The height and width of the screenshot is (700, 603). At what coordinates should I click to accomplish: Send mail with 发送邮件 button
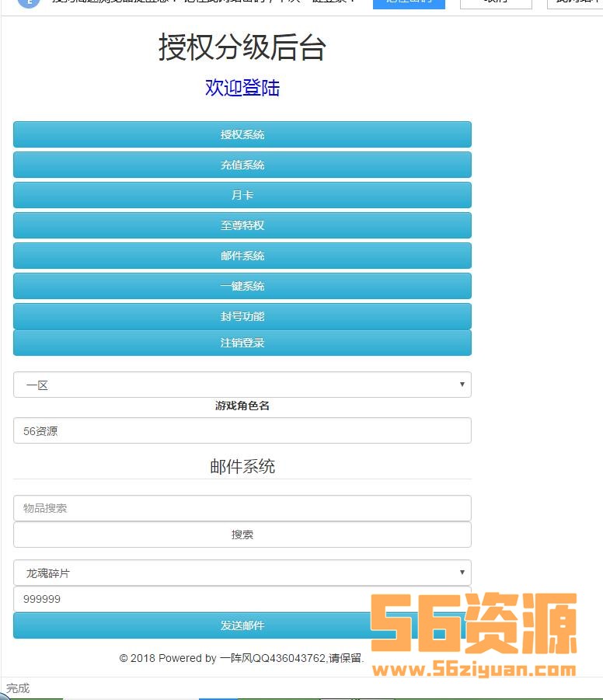click(242, 625)
